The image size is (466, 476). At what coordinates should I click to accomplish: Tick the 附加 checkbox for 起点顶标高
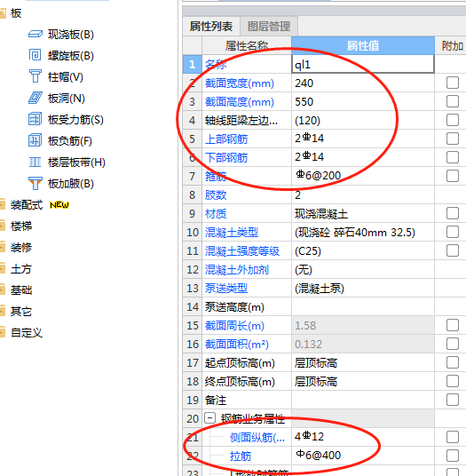click(x=453, y=362)
